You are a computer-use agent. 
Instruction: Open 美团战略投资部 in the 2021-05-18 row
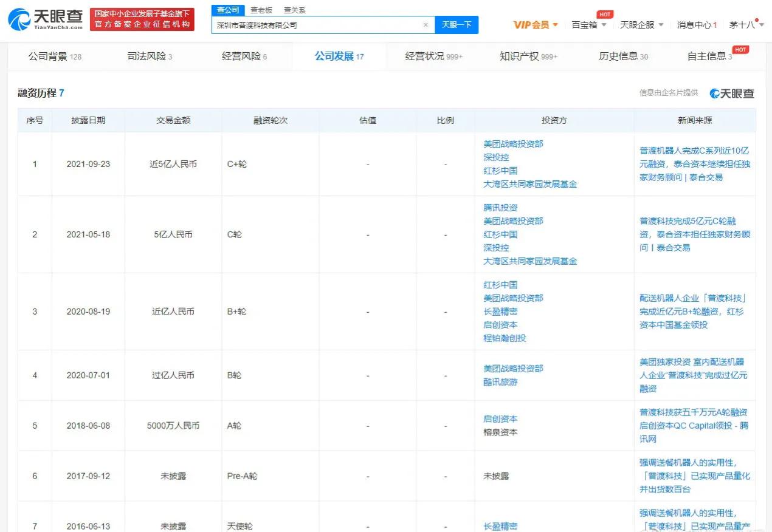coord(513,221)
